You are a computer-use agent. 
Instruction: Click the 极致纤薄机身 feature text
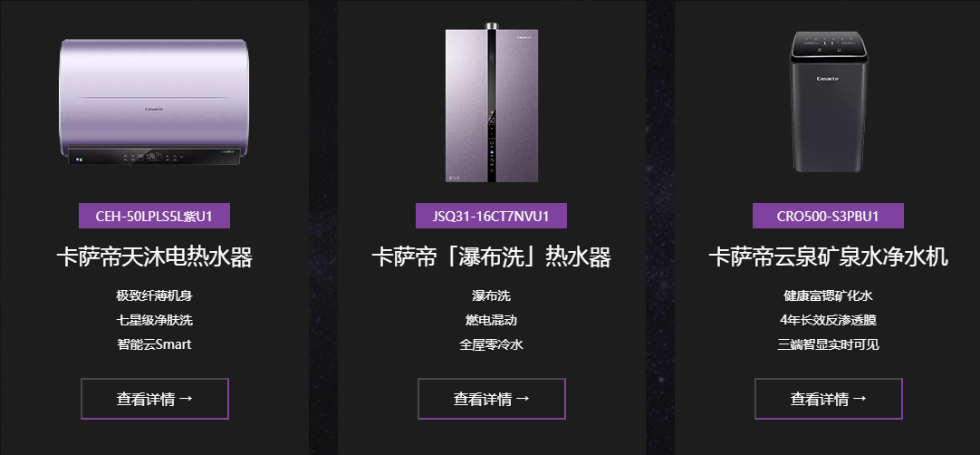click(x=154, y=295)
